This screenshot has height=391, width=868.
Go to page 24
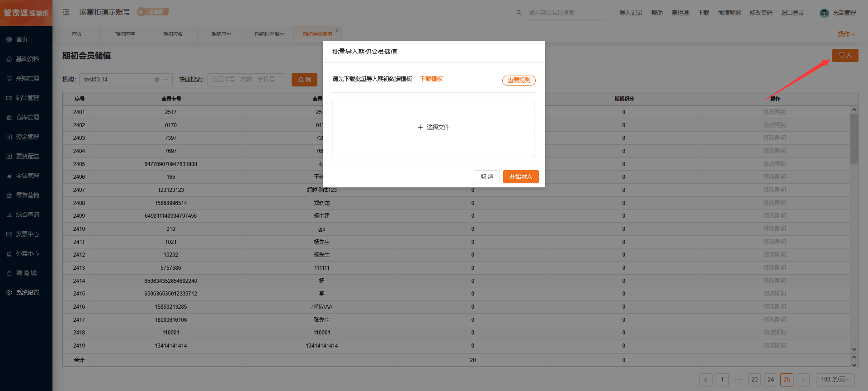(771, 380)
